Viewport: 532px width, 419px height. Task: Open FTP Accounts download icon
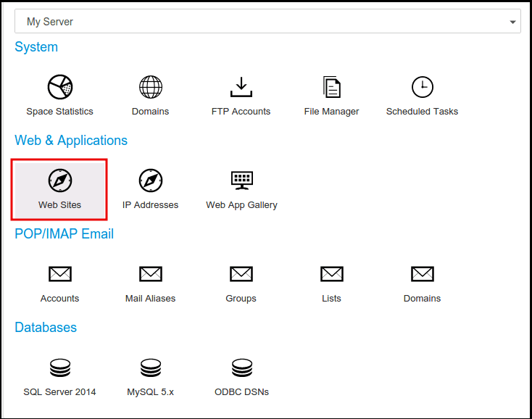[x=241, y=87]
